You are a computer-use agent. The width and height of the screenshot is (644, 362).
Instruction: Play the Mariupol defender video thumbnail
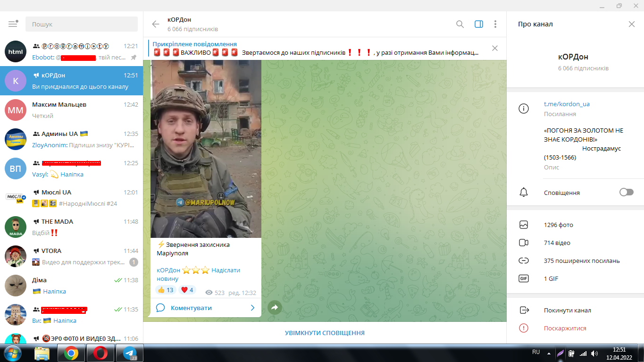206,149
